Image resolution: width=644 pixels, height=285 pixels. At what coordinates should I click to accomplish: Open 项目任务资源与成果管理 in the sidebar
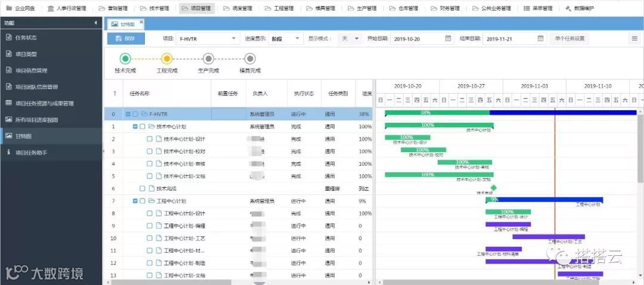coord(51,103)
